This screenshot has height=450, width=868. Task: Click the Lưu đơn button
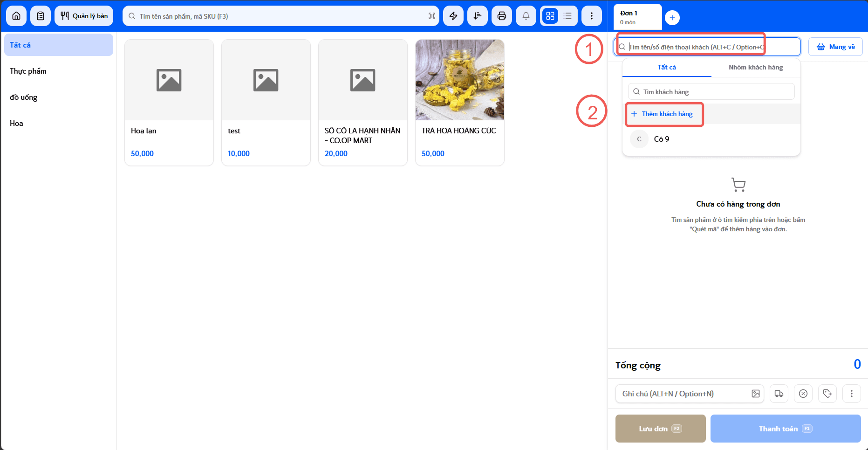click(x=661, y=429)
